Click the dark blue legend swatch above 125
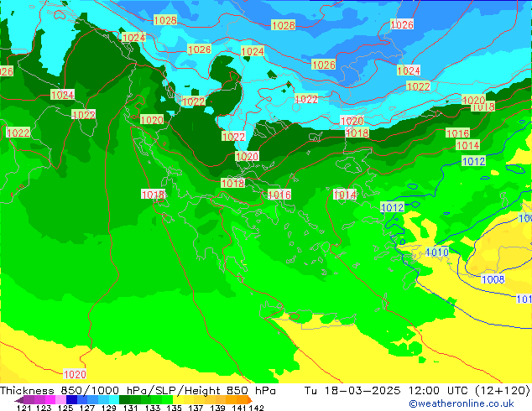Viewport: 532px width, 411px height. tap(71, 400)
